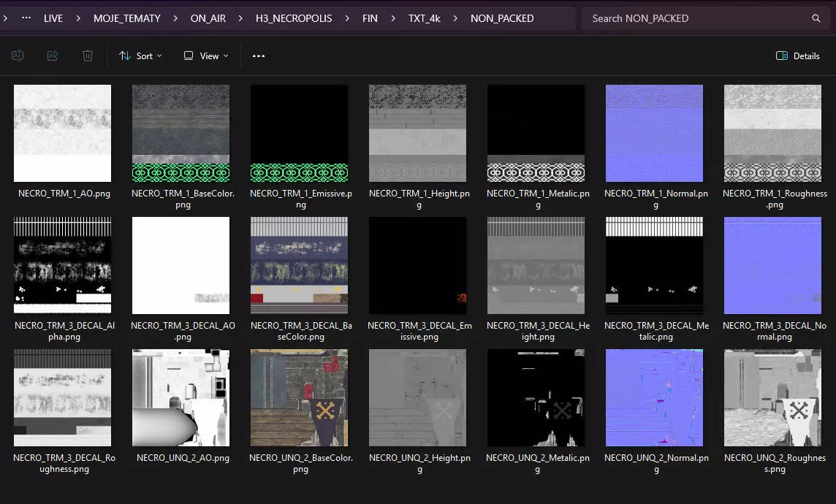The height and width of the screenshot is (504, 836).
Task: Select NECRO_TRM_1_AO.png thumbnail
Action: (62, 133)
